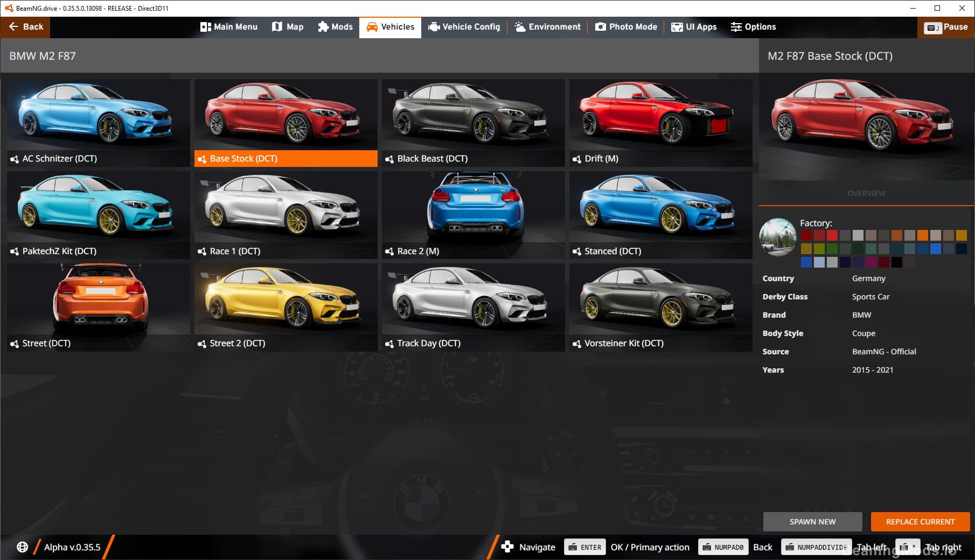Pick the magenta factory color swatch

871,262
